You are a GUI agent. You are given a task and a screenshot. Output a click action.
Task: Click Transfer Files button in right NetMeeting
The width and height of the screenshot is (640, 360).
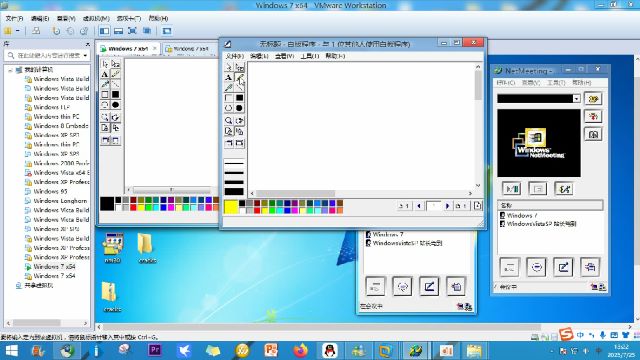coord(590,267)
